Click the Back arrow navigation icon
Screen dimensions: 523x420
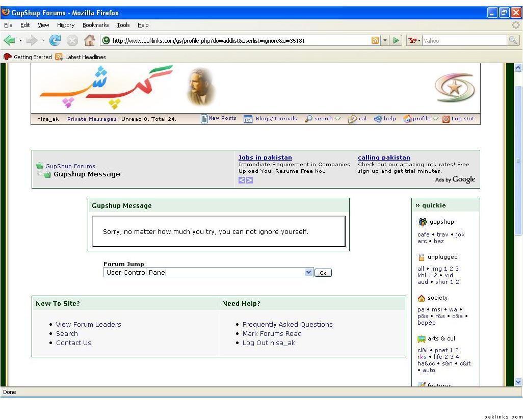[x=9, y=41]
